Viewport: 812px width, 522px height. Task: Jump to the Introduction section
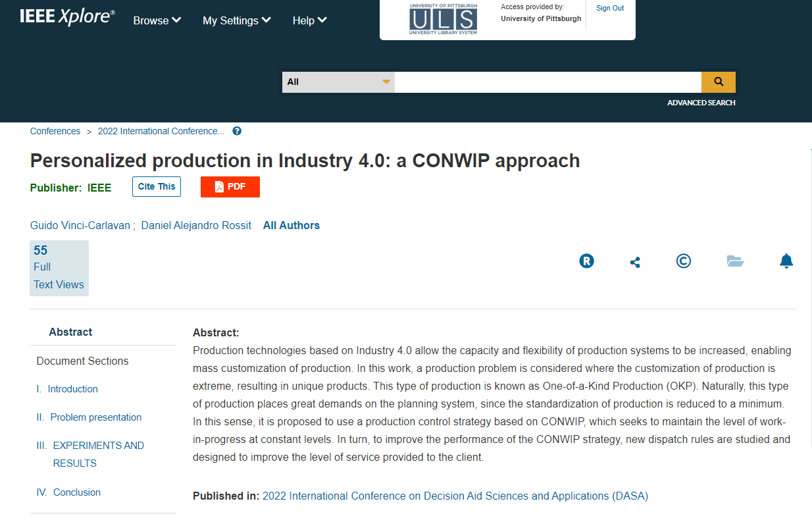(x=72, y=389)
